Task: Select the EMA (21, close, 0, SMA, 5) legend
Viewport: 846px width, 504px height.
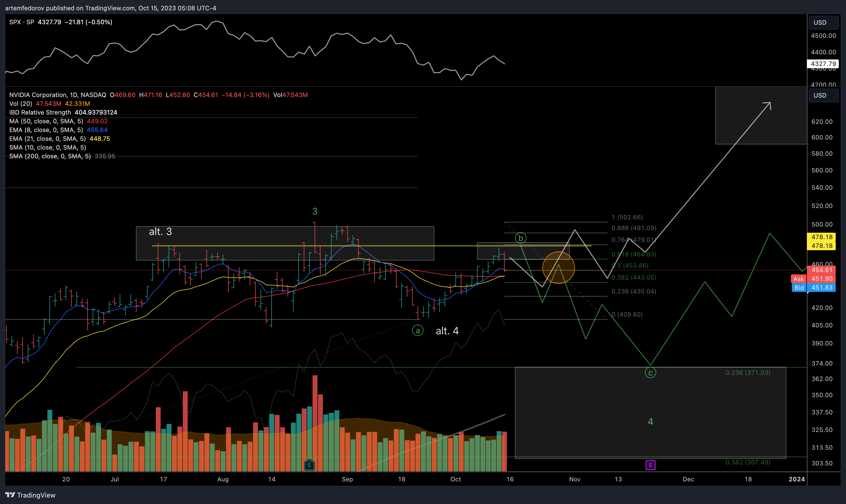Action: [x=48, y=138]
